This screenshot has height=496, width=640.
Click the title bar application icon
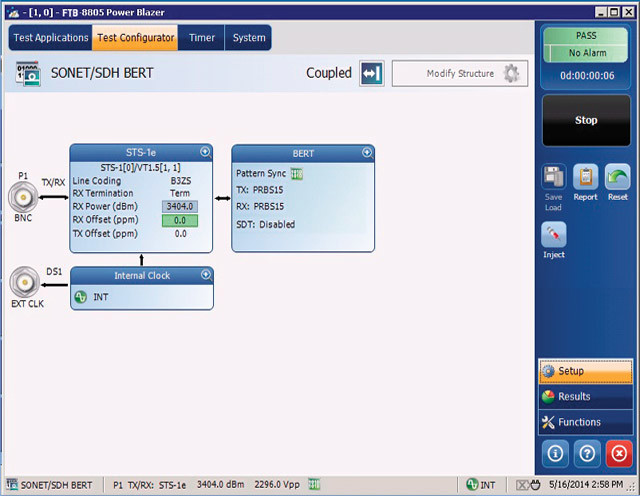[x=13, y=13]
